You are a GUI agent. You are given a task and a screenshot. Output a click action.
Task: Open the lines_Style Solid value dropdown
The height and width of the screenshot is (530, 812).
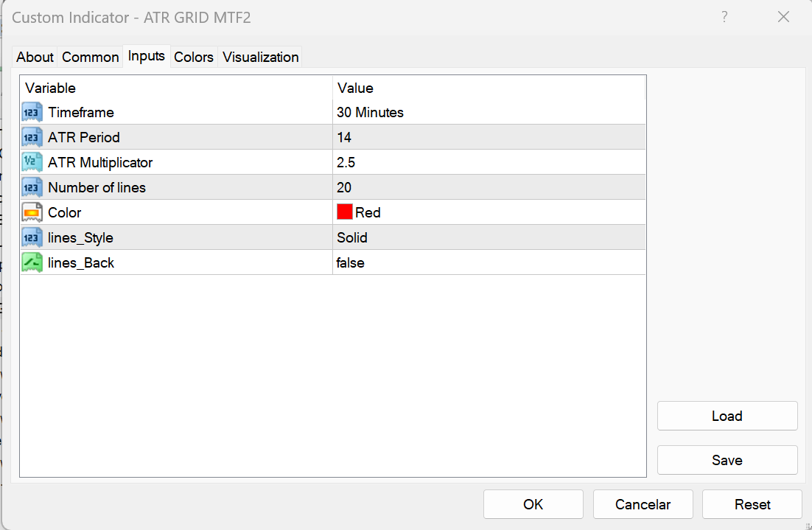pyautogui.click(x=352, y=238)
